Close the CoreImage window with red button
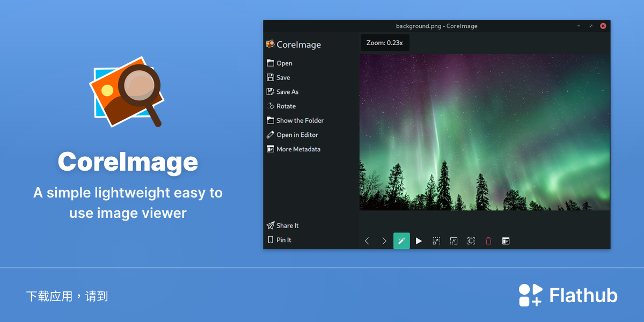Image resolution: width=644 pixels, height=322 pixels. click(603, 26)
